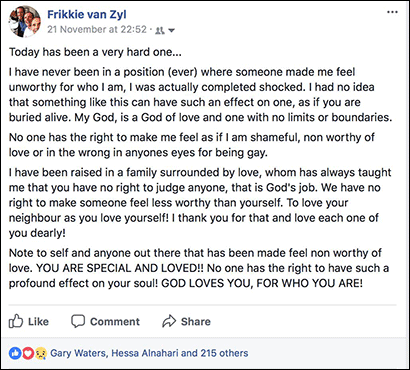Viewport: 410px width, 370px height.
Task: Open the 21 November at 22:52 timestamp
Action: [97, 30]
